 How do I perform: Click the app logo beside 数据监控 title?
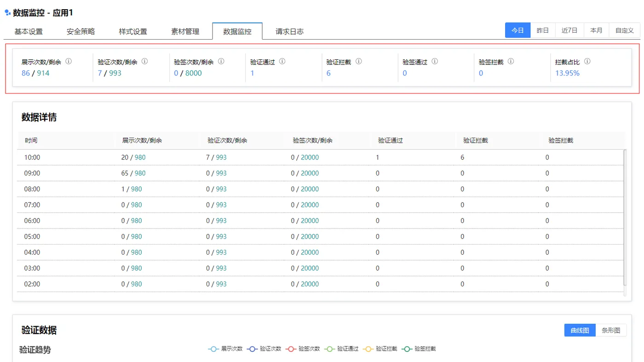[7, 13]
